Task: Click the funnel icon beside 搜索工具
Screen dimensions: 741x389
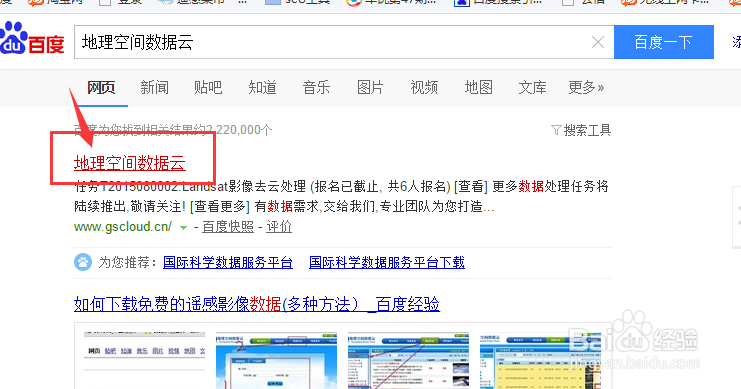Action: [x=556, y=130]
